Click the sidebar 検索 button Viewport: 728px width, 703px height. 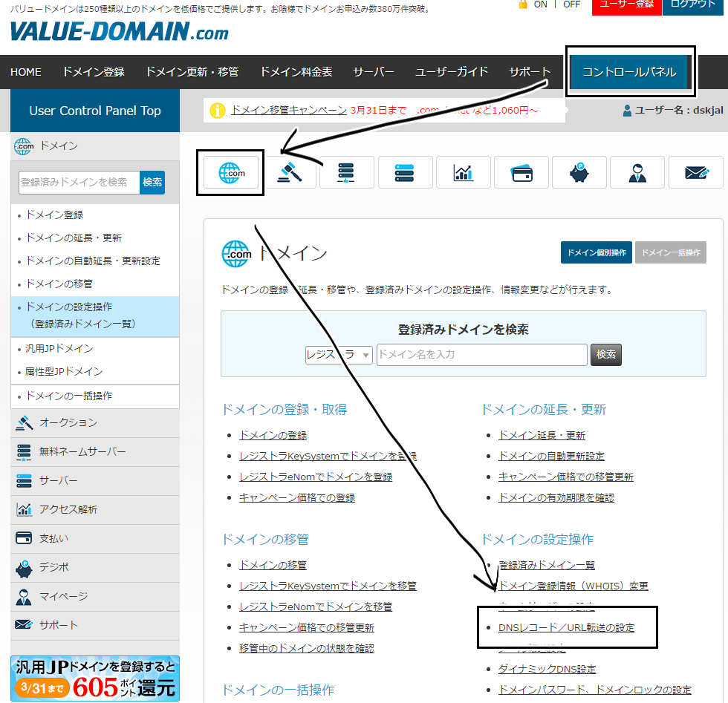tap(152, 183)
